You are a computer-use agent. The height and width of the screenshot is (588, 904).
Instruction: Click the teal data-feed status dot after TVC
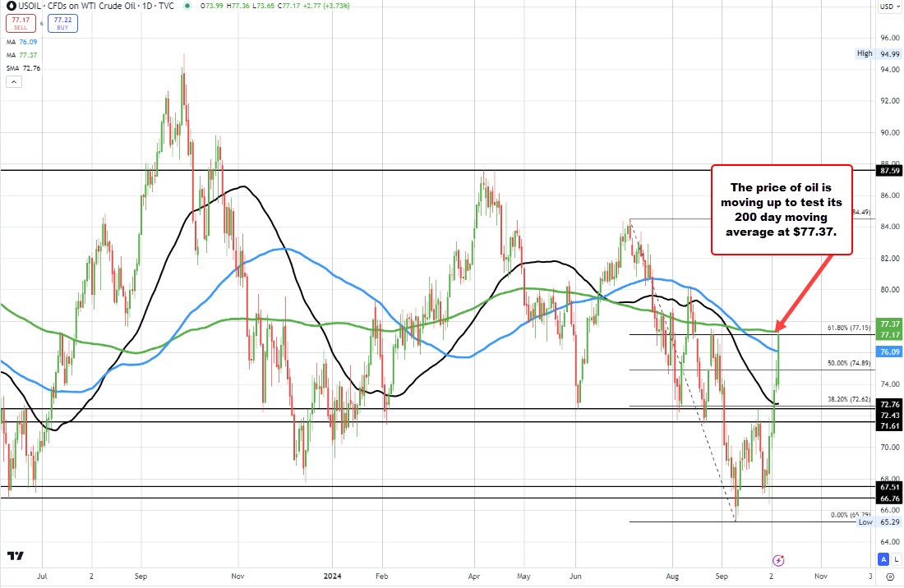[187, 6]
